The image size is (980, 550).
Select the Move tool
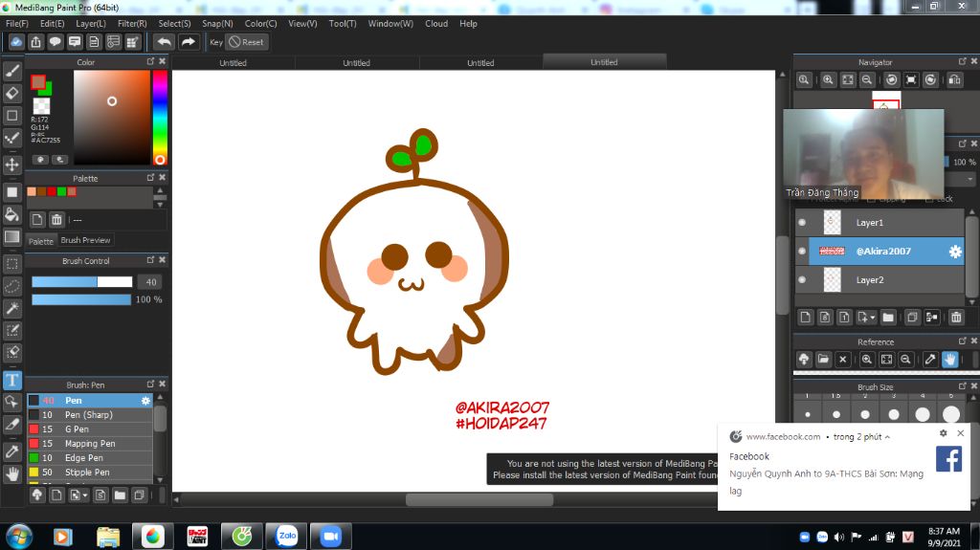(11, 165)
